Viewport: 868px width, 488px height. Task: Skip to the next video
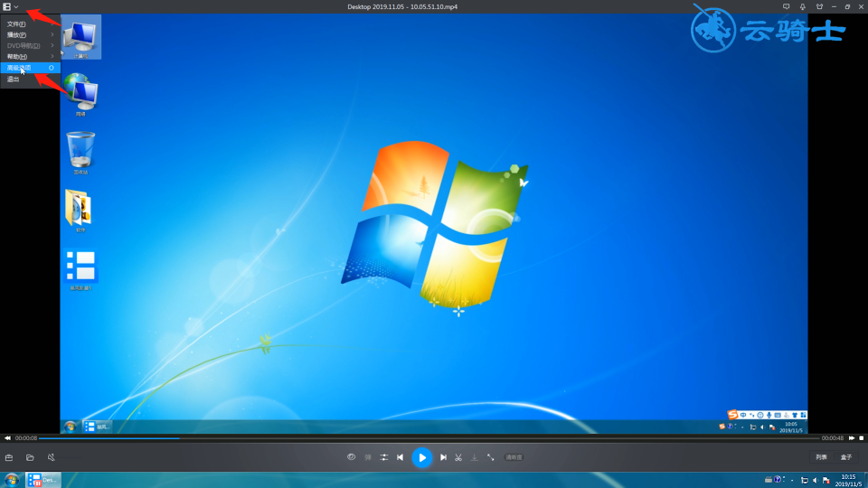pos(443,457)
